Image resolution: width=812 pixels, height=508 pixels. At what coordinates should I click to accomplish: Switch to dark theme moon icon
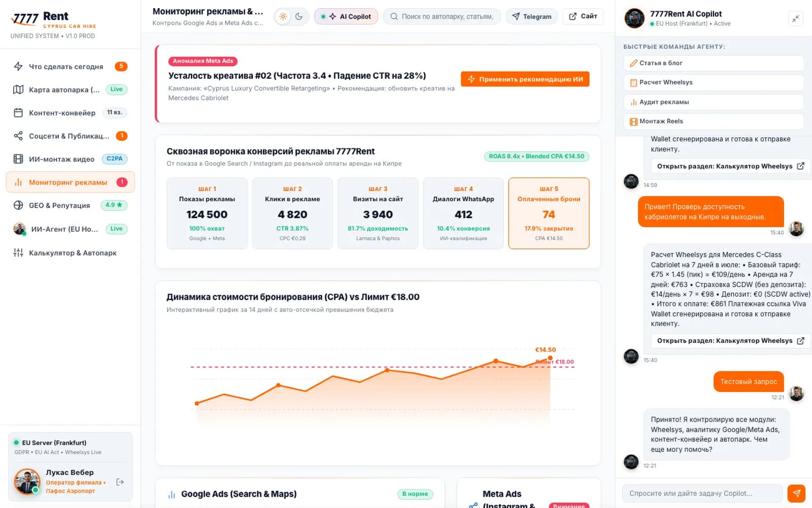point(299,16)
